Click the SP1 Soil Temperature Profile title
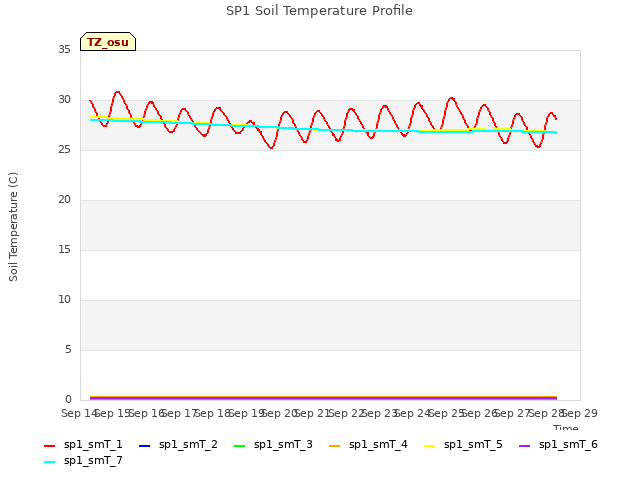 pyautogui.click(x=319, y=11)
